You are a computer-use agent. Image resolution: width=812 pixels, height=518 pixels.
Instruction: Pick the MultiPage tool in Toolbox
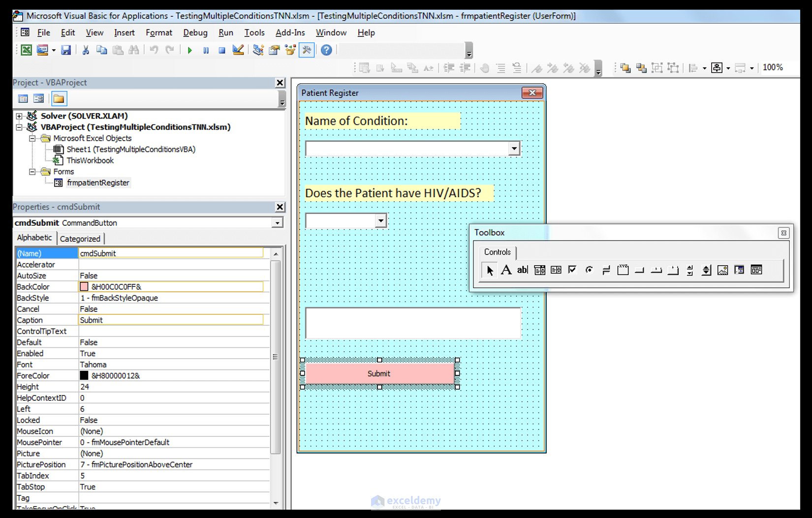pos(673,270)
